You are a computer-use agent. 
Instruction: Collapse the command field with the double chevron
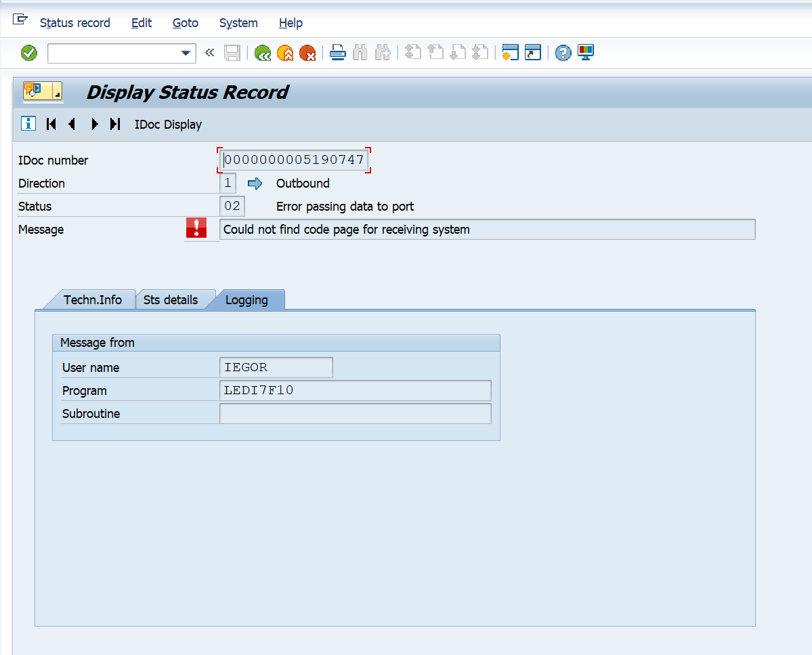[x=209, y=53]
